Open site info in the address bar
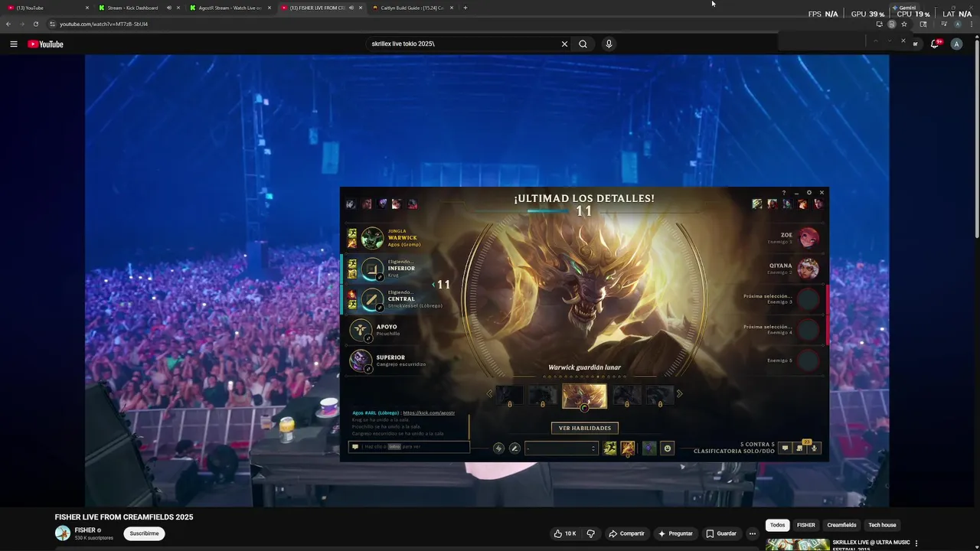980x551 pixels. 51,24
